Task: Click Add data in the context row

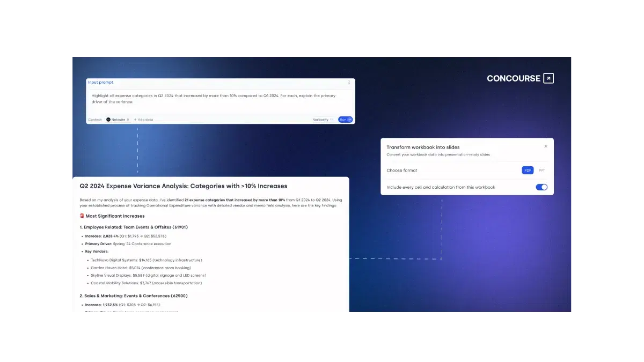Action: pyautogui.click(x=143, y=120)
